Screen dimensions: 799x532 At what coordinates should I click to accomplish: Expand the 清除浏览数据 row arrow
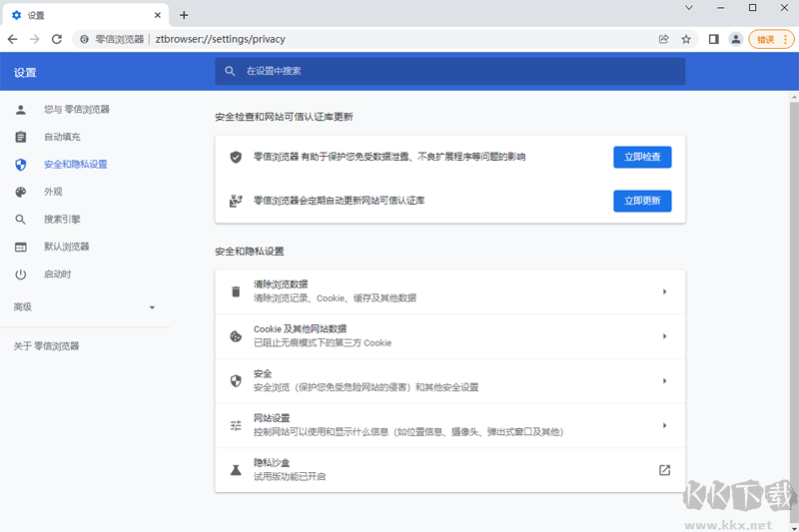pyautogui.click(x=664, y=291)
